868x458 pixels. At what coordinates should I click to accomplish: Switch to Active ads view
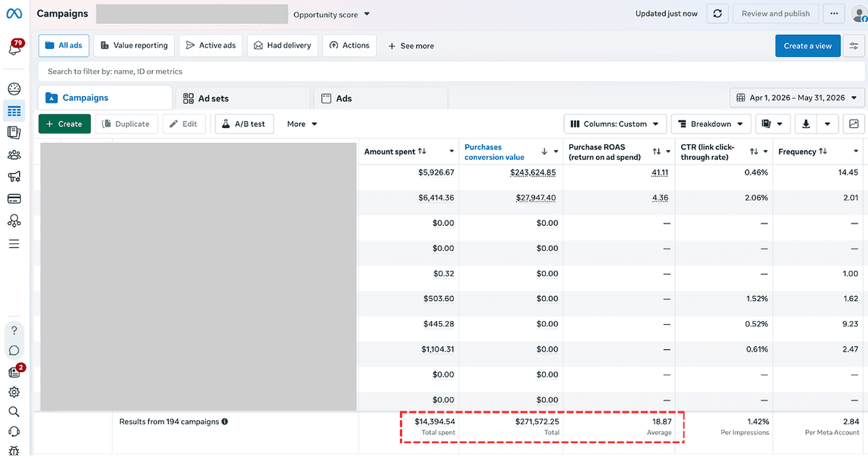pyautogui.click(x=211, y=46)
